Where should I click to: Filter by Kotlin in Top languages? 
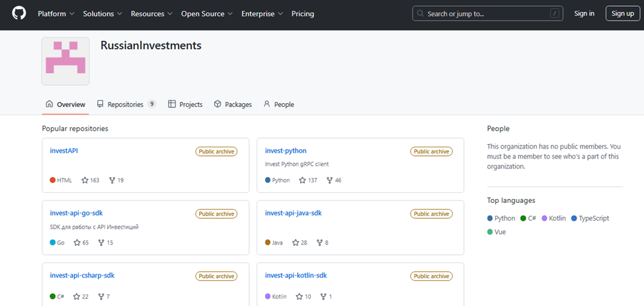(554, 218)
